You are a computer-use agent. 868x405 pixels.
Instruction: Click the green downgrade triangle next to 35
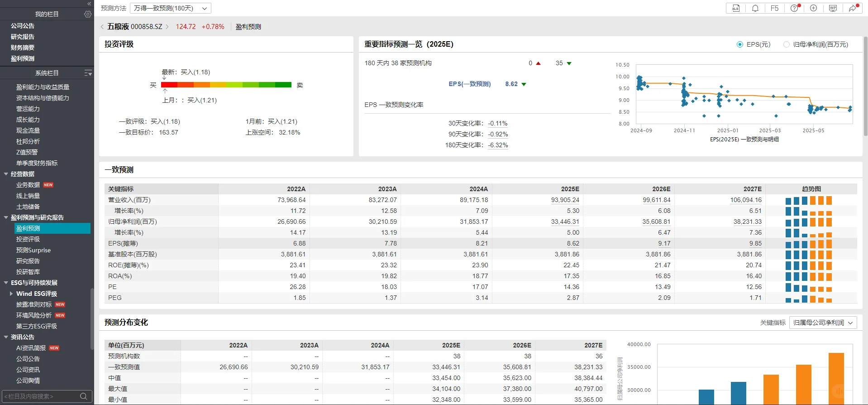click(569, 63)
